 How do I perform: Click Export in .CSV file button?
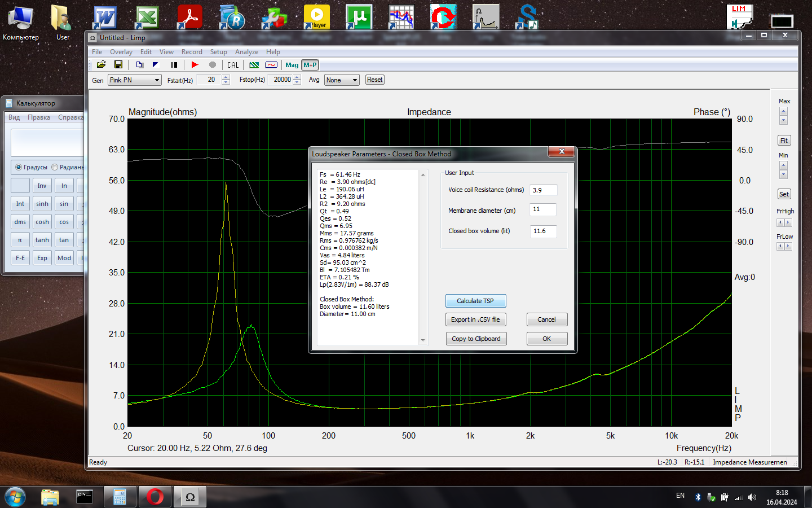point(475,319)
